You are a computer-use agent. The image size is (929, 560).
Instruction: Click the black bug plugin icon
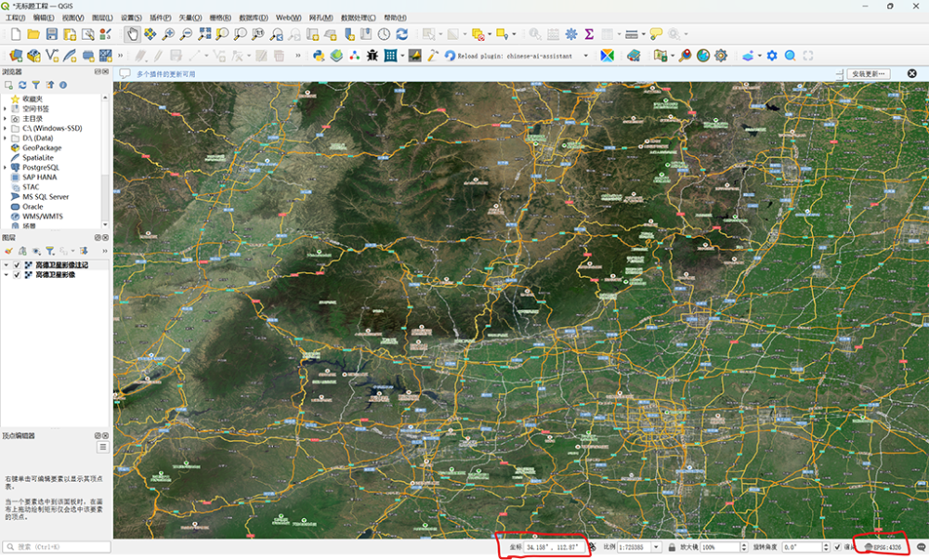point(373,56)
